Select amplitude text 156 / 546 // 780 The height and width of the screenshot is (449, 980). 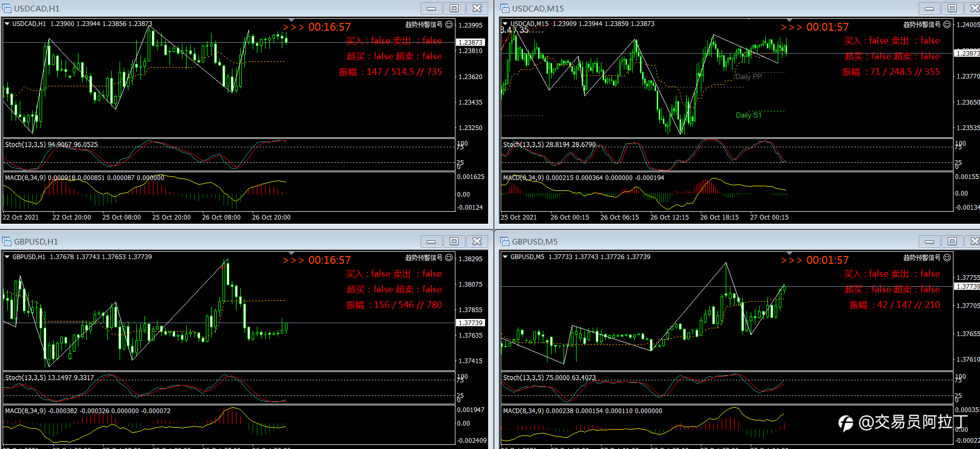pos(408,305)
